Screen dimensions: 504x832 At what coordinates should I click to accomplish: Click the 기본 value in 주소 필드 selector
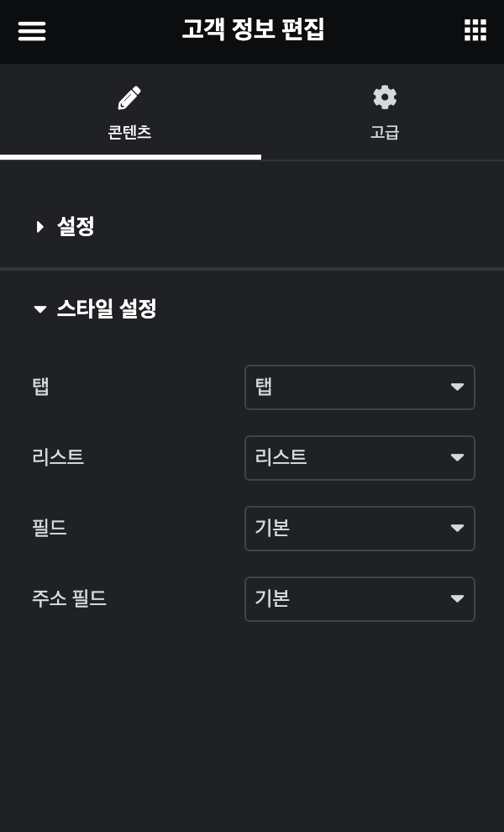[273, 599]
